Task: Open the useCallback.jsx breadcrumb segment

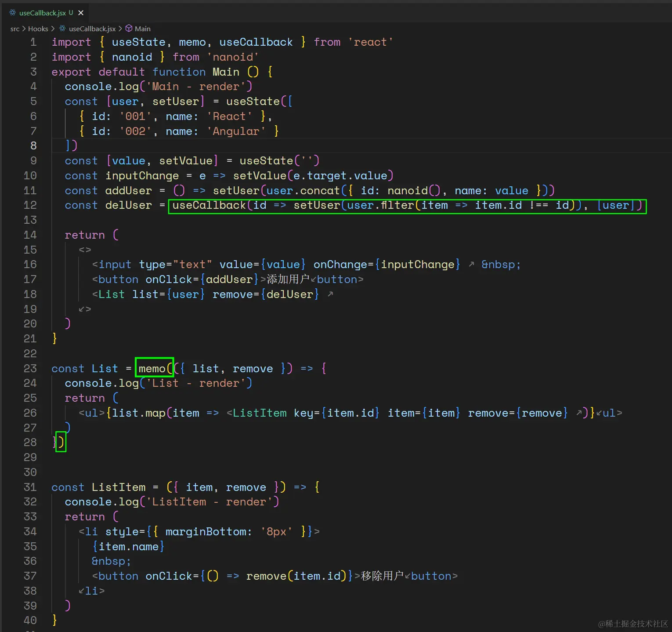Action: coord(92,29)
